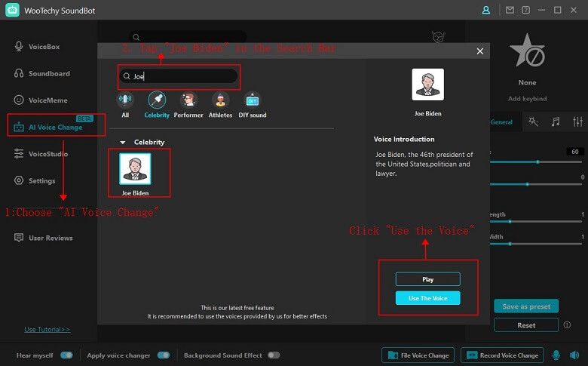The image size is (588, 366).
Task: Adjust the slider showing value 60
Action: [536, 161]
